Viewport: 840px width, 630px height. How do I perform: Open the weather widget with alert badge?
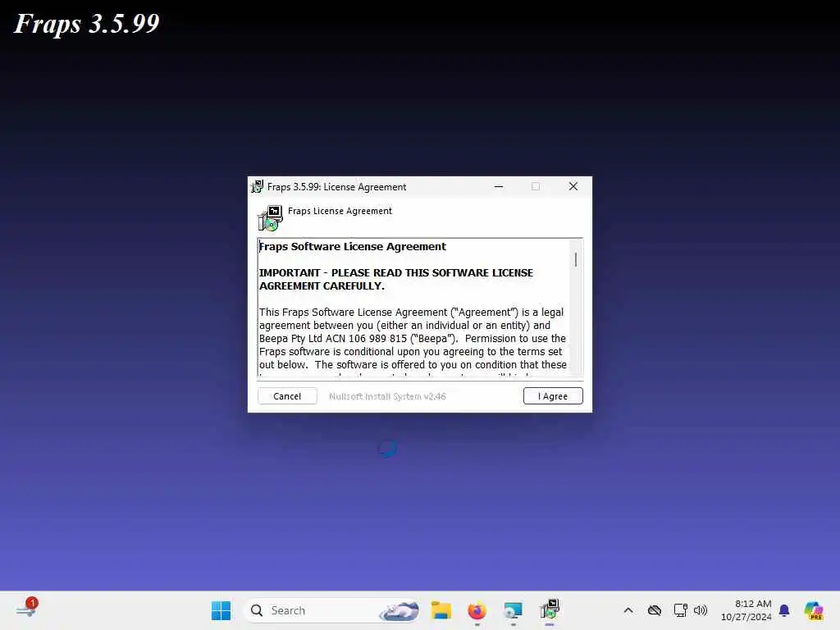click(x=27, y=608)
